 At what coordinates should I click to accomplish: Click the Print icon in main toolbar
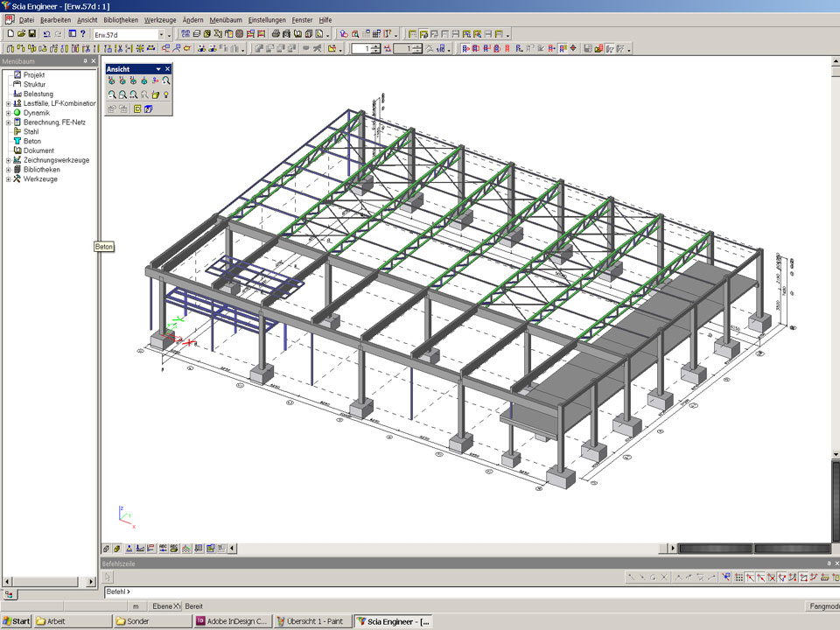point(275,34)
